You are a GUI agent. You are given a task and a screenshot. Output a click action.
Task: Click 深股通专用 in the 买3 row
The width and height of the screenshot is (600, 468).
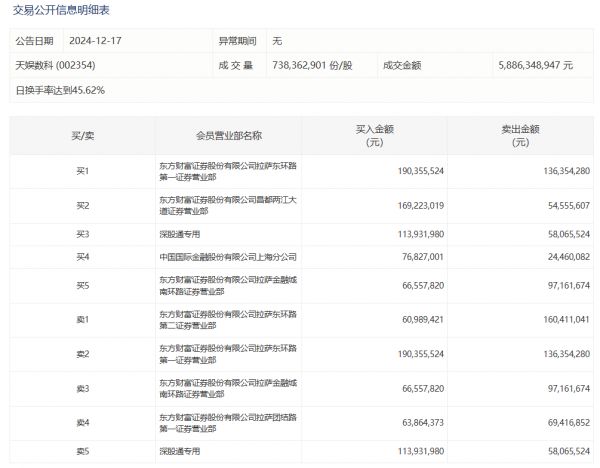click(182, 233)
